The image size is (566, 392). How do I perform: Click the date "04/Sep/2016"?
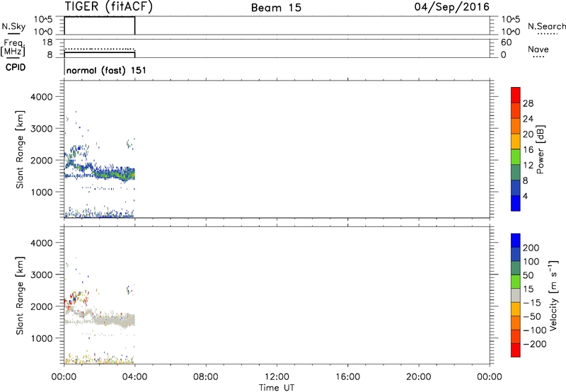click(x=451, y=7)
